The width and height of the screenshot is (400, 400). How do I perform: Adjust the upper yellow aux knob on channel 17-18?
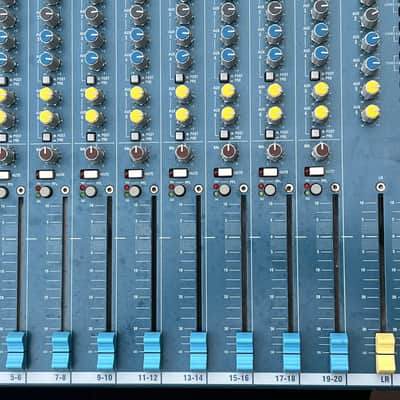click(x=275, y=91)
